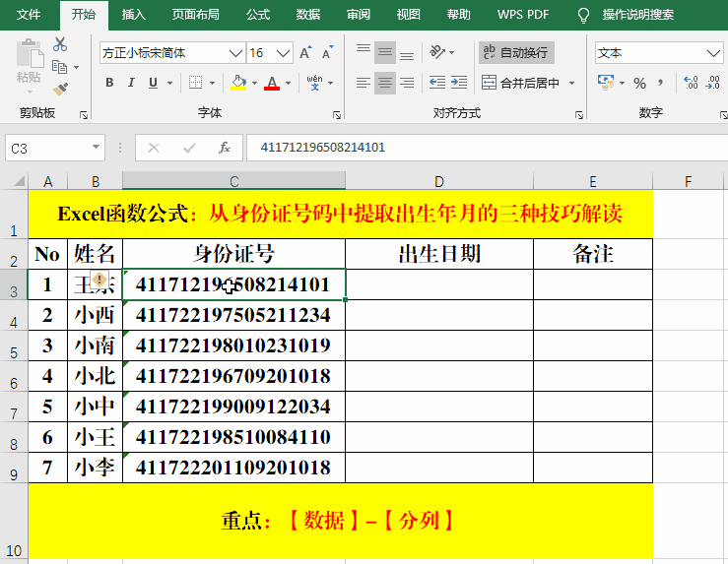Increase the indent

[x=459, y=83]
